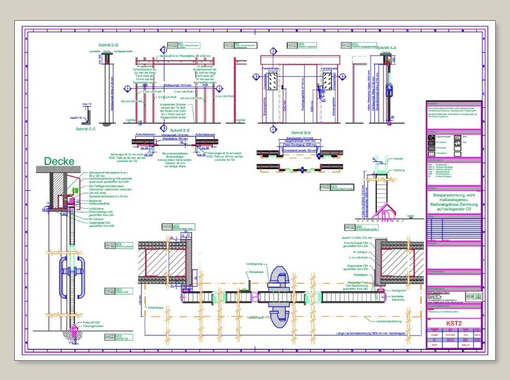The image size is (510, 380).
Task: Click the company logo in the title block
Action: [x=474, y=296]
